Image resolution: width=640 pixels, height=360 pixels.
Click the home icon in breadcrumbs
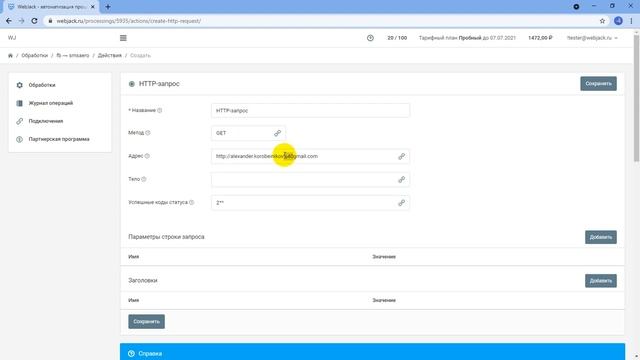click(10, 56)
